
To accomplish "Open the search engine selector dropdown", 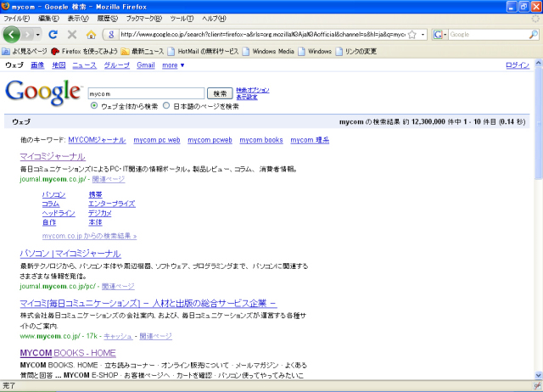I will click(x=439, y=34).
